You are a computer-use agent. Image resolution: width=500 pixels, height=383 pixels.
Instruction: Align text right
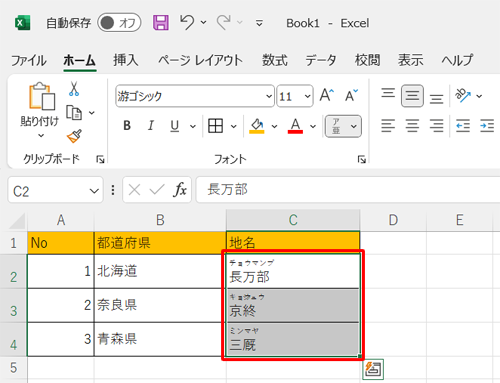click(x=436, y=126)
